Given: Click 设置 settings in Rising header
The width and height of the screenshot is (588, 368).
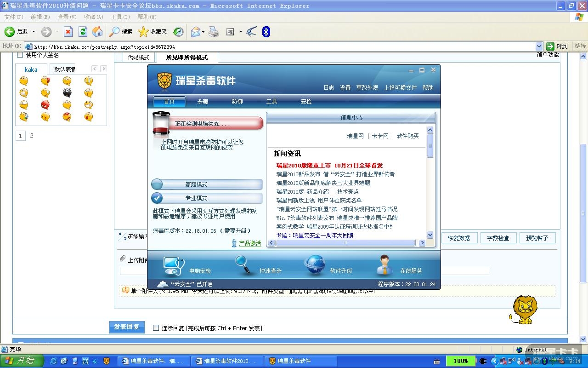Looking at the screenshot, I should pyautogui.click(x=345, y=88).
